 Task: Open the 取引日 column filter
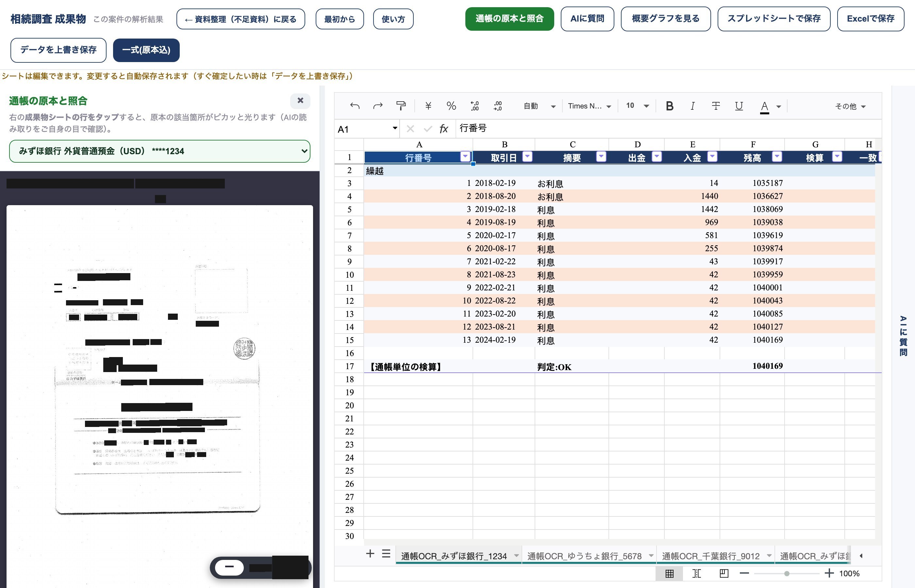coord(527,156)
